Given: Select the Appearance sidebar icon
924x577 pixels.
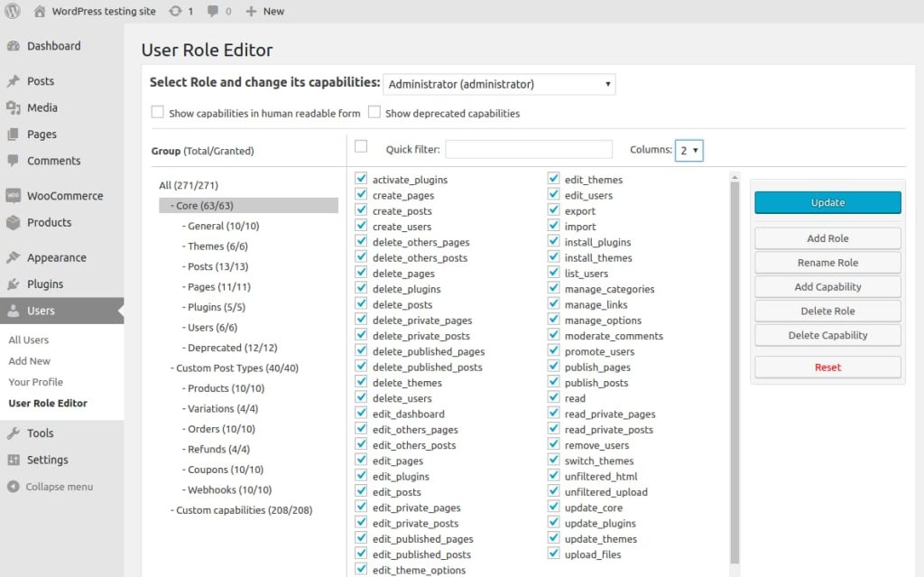Looking at the screenshot, I should pos(13,257).
